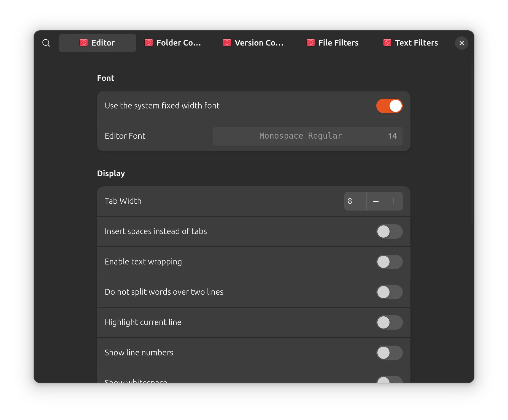Disable the system fixed width font switch
The width and height of the screenshot is (508, 420).
tap(389, 106)
